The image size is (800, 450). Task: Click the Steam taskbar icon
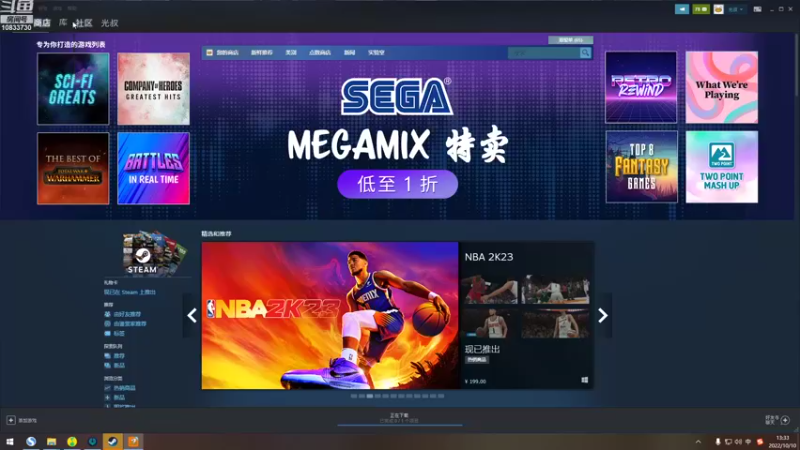pos(112,441)
